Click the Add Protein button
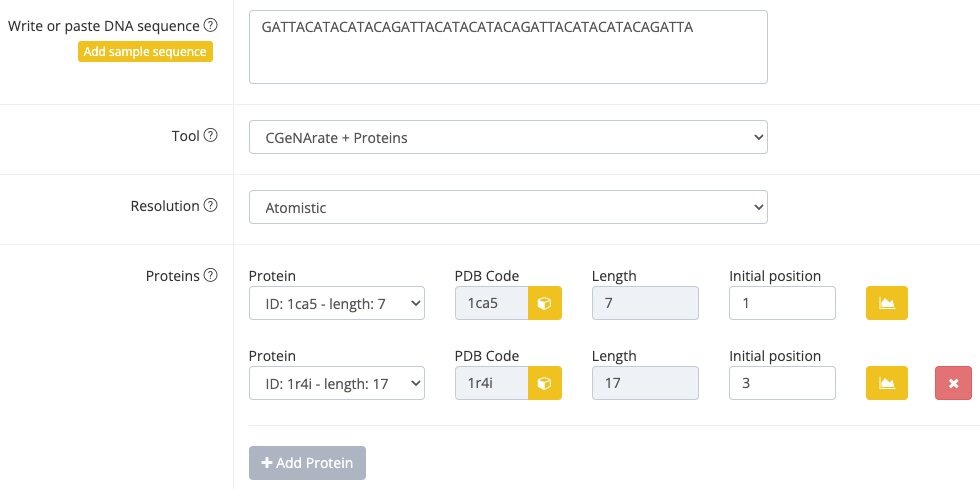 coord(307,463)
